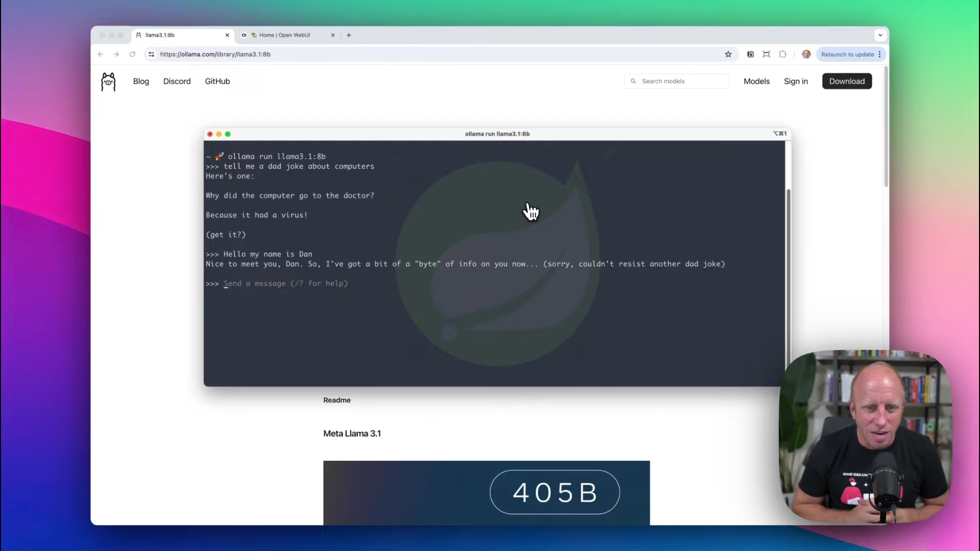
Task: Open the Extensions puzzle piece menu
Action: tap(782, 55)
